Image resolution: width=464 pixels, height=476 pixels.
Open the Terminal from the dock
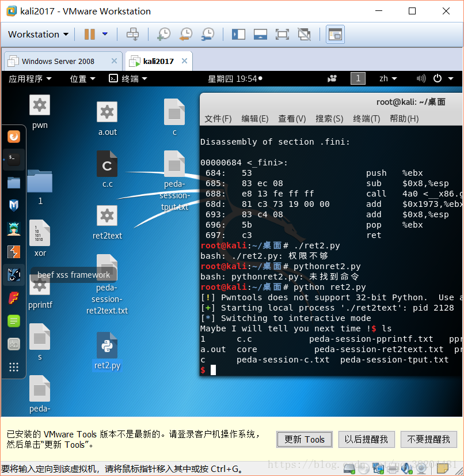pyautogui.click(x=14, y=160)
